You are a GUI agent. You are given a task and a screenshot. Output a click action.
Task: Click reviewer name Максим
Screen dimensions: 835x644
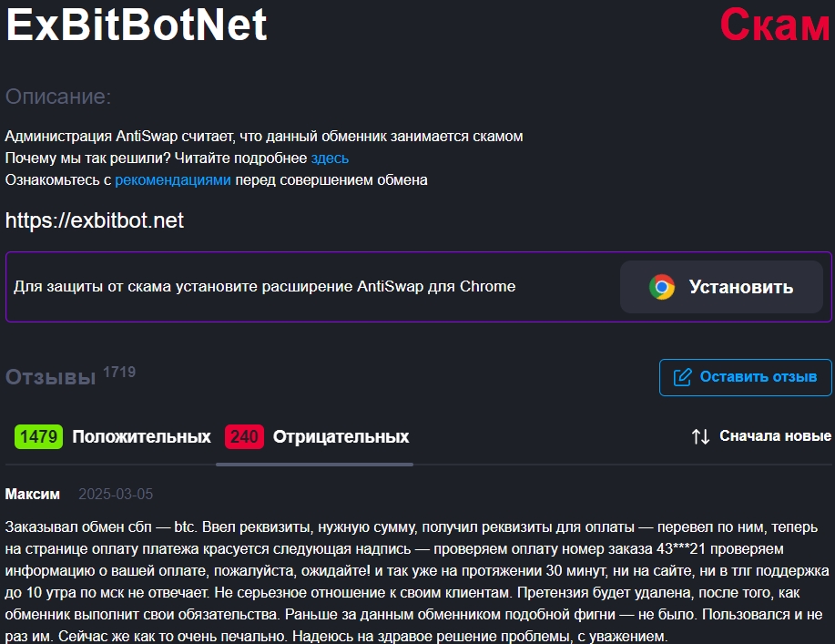(33, 494)
